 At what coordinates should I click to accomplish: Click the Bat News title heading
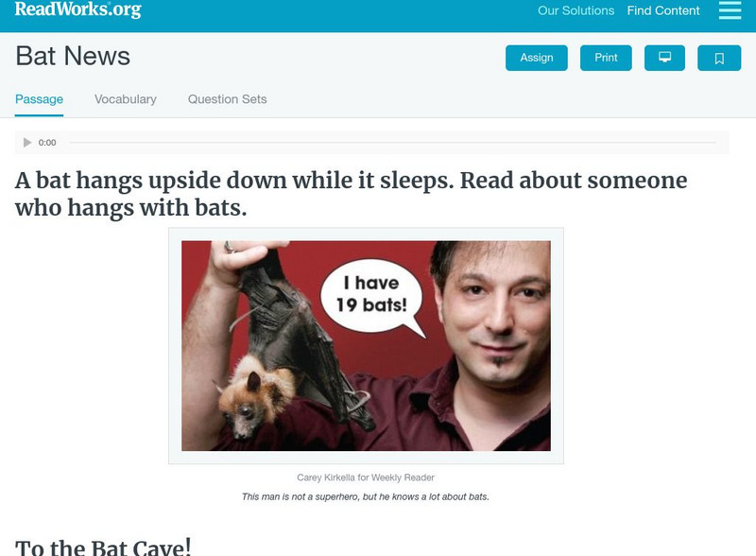73,56
